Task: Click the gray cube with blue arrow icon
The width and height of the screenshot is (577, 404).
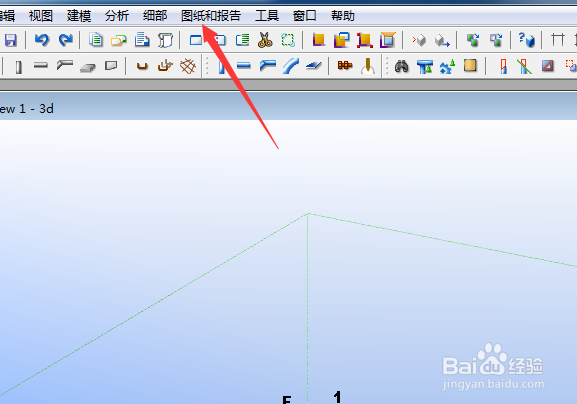Action: pyautogui.click(x=442, y=40)
